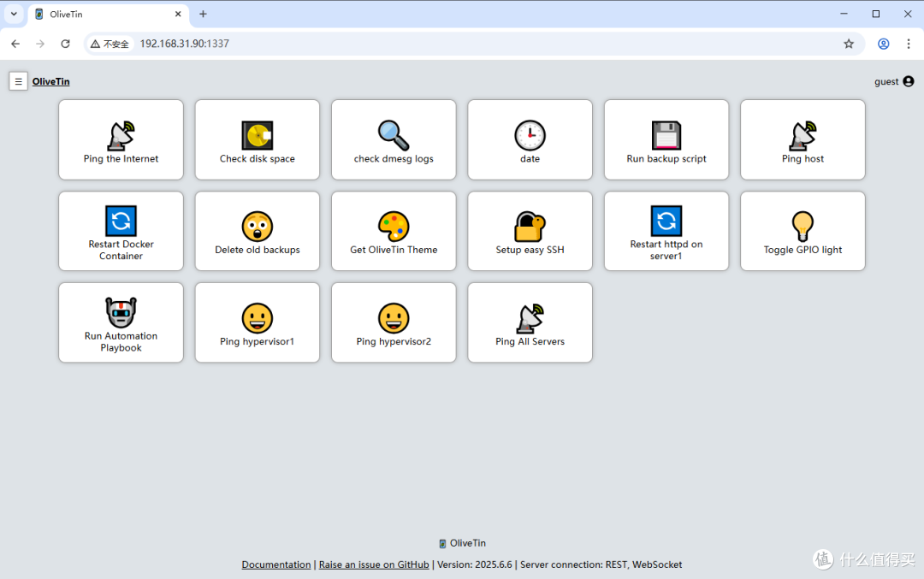The height and width of the screenshot is (579, 924).
Task: Start the Run backup script floppy icon
Action: coord(666,135)
